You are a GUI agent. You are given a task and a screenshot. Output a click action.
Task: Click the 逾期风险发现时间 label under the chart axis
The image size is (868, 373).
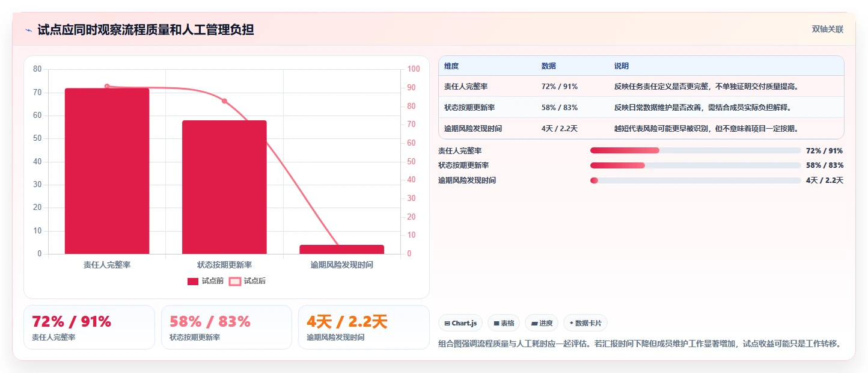(341, 265)
